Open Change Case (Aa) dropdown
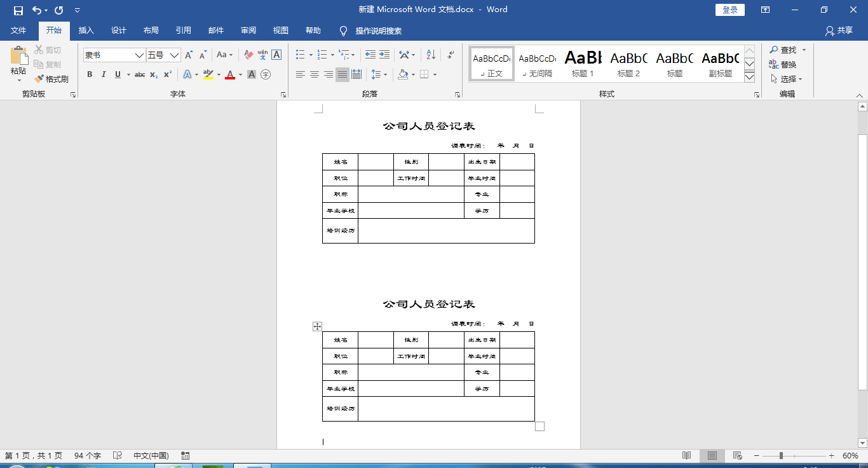Image resolution: width=868 pixels, height=468 pixels. 224,55
